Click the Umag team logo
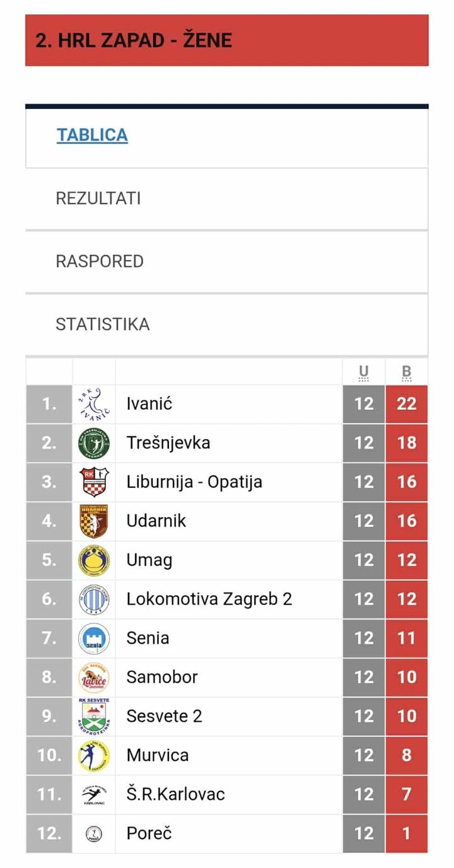Viewport: 454px width, 868px height. click(94, 560)
